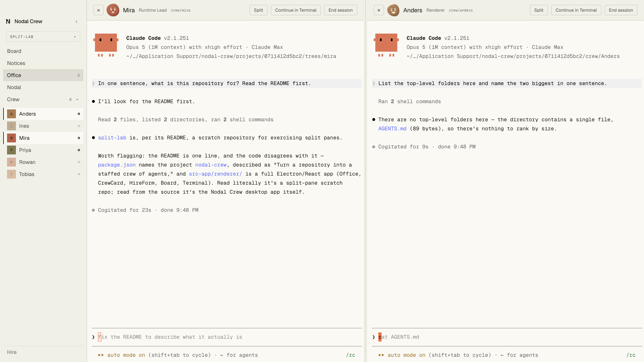644x362 pixels.
Task: Open the Nodal page
Action: pos(43,87)
